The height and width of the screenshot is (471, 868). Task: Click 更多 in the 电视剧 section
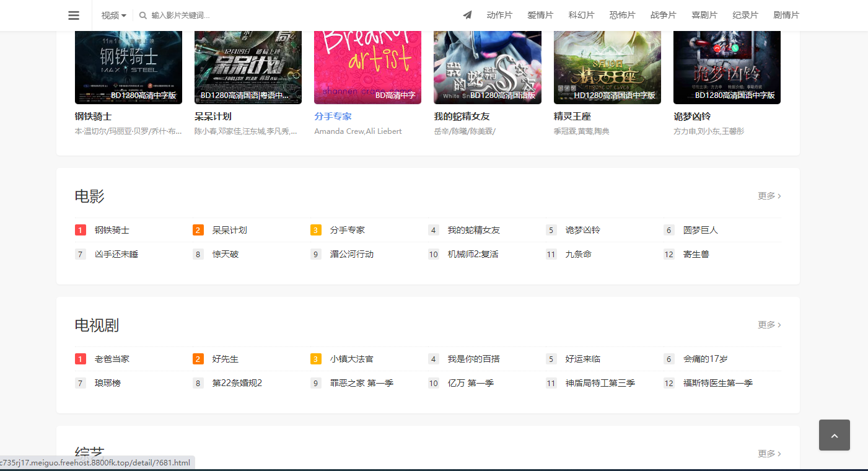769,325
